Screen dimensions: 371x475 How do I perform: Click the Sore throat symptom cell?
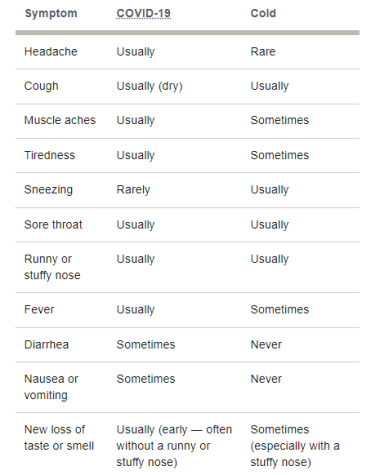[53, 225]
